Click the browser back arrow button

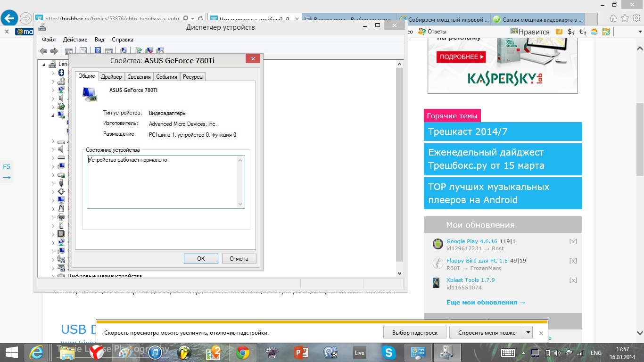click(9, 18)
